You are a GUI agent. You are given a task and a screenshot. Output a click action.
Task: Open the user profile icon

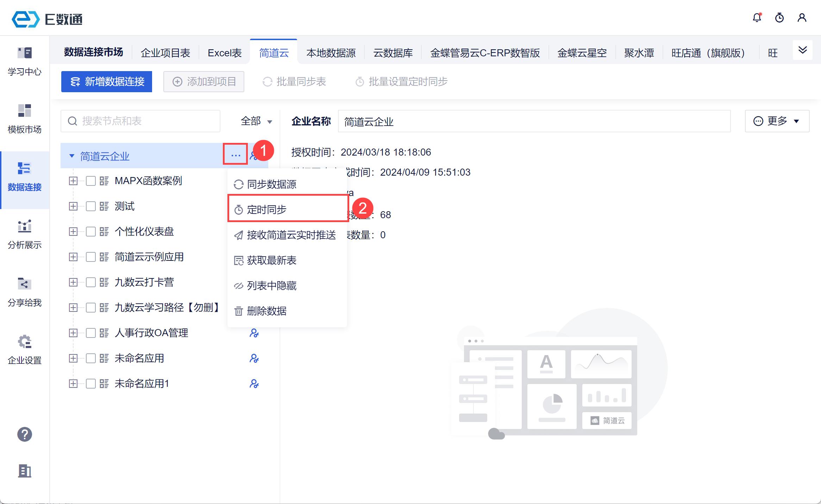coord(802,18)
